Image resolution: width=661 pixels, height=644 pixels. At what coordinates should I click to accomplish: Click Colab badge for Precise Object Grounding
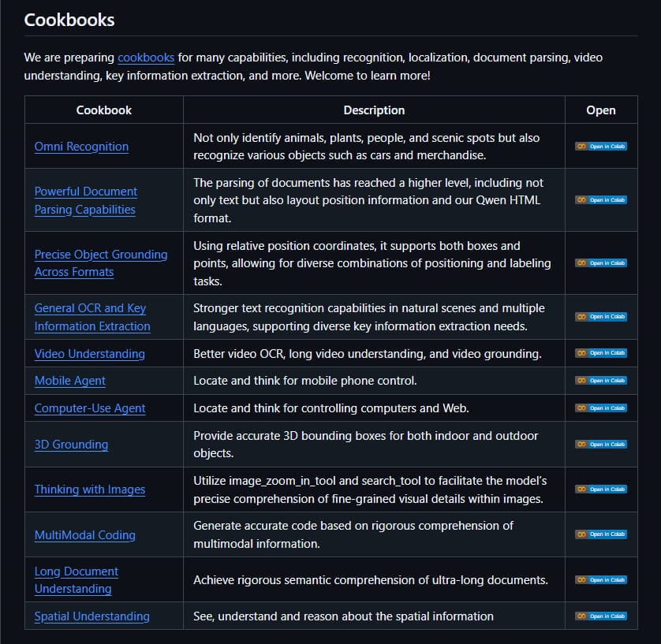pos(601,263)
